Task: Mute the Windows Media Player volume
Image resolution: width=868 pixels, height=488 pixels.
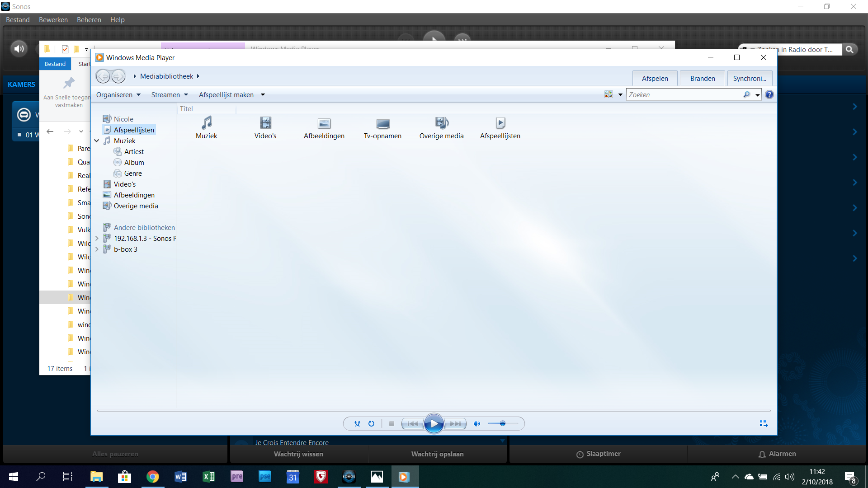Action: (x=476, y=423)
